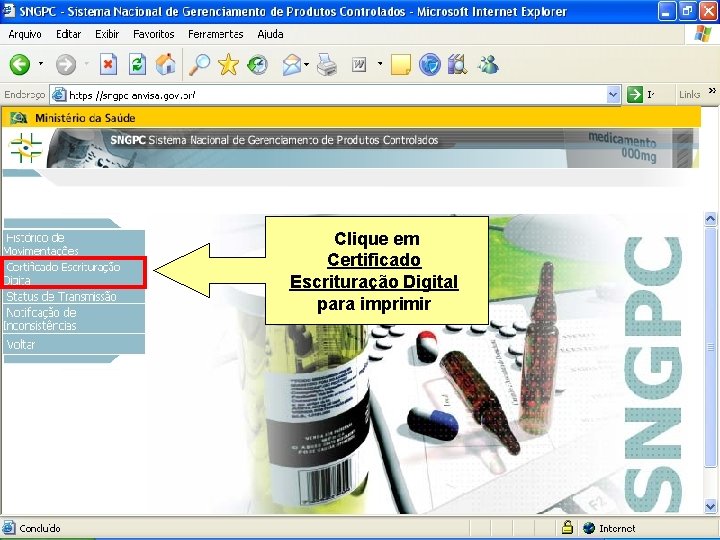The height and width of the screenshot is (540, 720).
Task: Open the Arquivo menu
Action: coord(25,34)
